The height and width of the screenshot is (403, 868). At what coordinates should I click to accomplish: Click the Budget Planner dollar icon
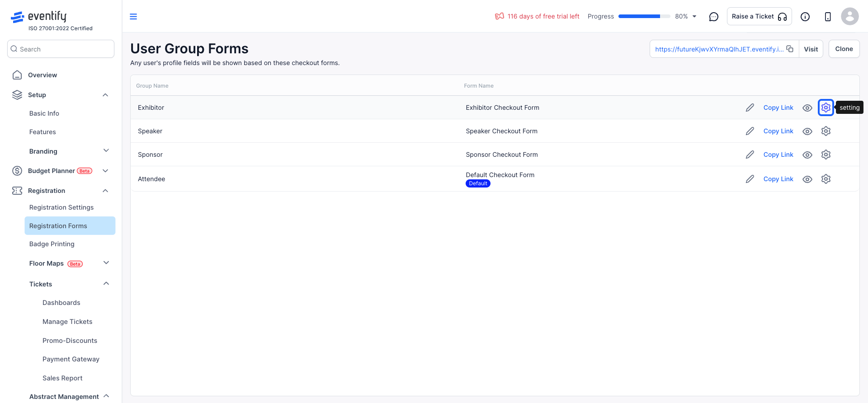(x=17, y=171)
